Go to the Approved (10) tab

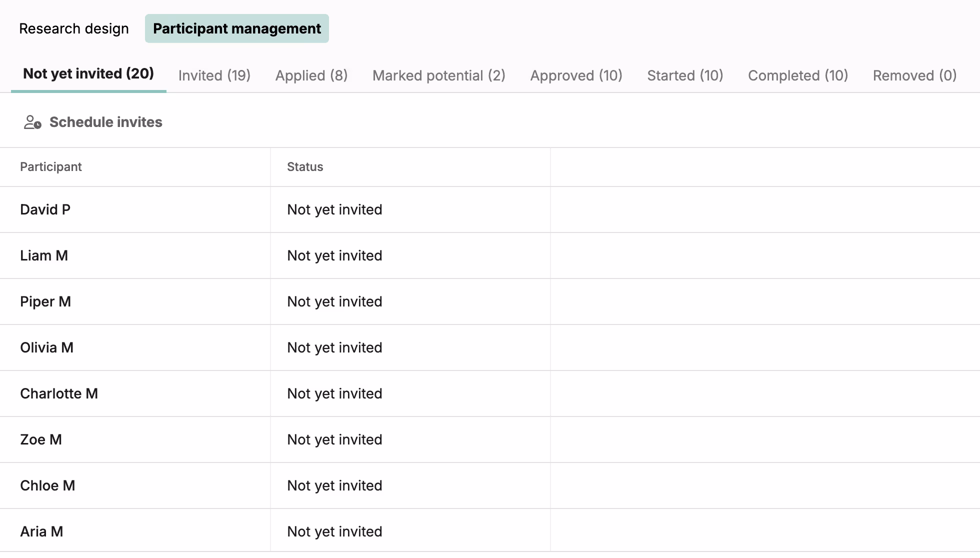tap(576, 75)
